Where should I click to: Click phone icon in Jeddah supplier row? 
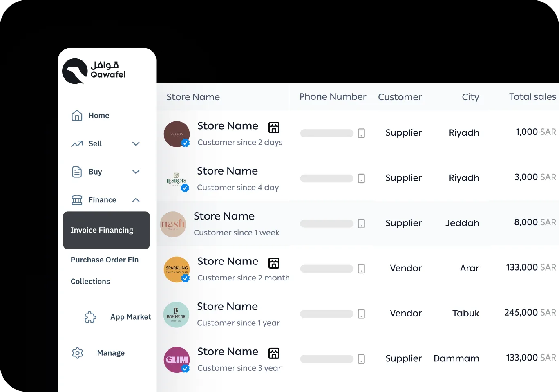pos(361,224)
